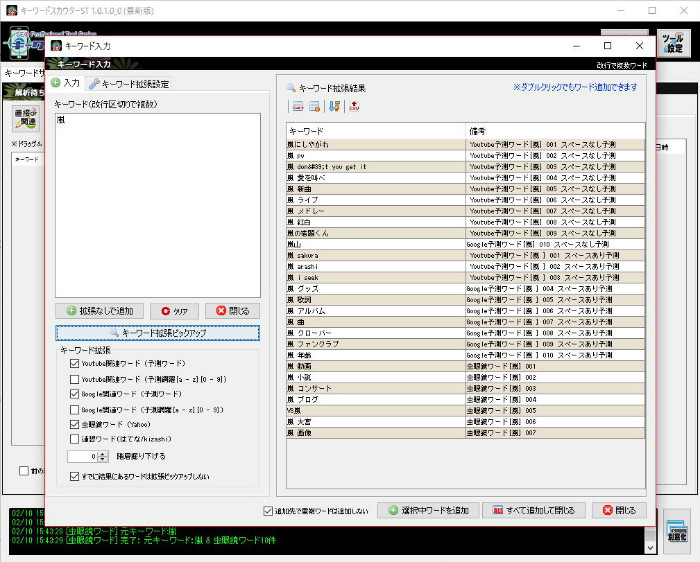The width and height of the screenshot is (700, 562).
Task: Click the クリア button
Action: coord(174,311)
